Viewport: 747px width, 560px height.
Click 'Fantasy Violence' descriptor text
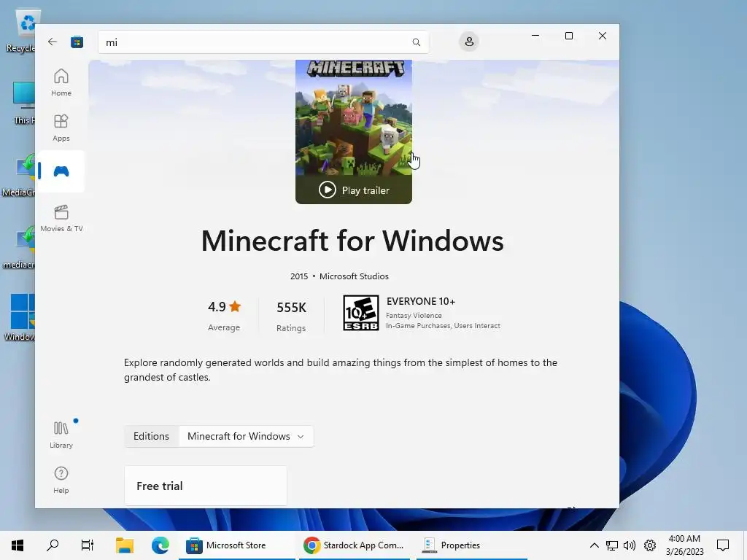[x=414, y=315]
